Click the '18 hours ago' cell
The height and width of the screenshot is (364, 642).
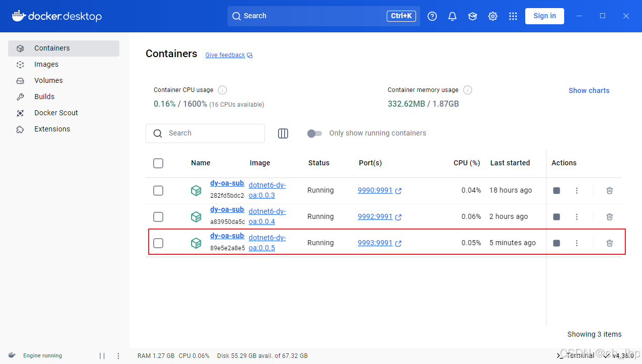click(511, 191)
